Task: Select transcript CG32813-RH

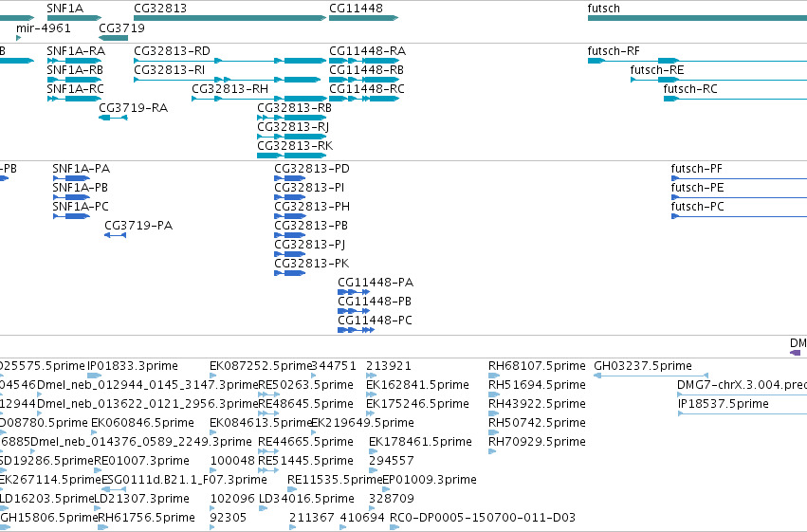Action: [260, 99]
